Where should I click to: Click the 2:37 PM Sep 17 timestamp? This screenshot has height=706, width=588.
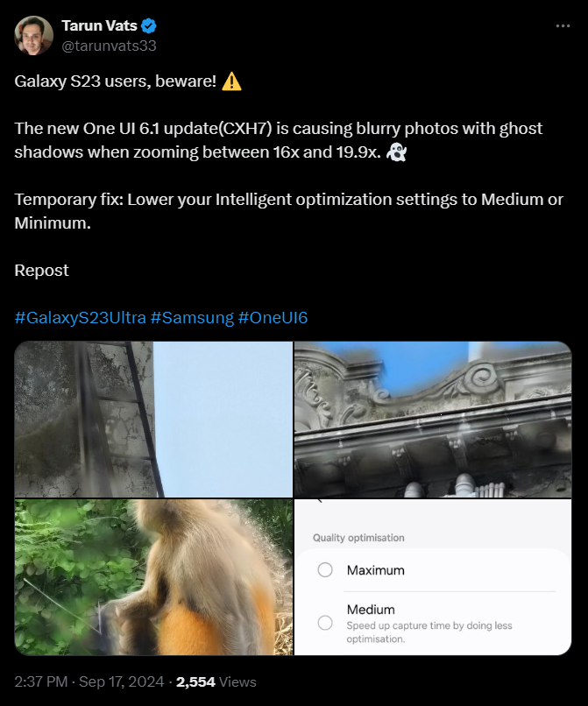(89, 681)
